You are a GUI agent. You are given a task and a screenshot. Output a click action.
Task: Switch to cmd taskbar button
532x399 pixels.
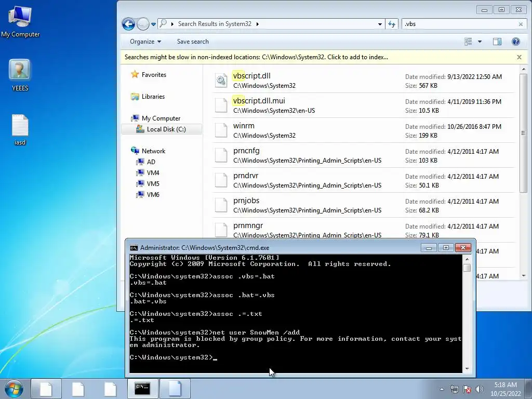(142, 389)
